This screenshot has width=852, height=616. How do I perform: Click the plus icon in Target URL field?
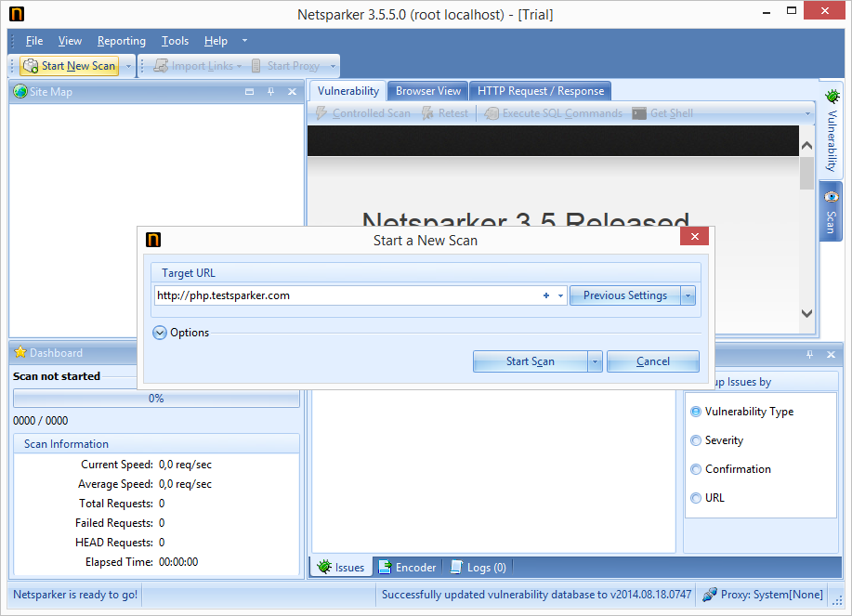(546, 295)
